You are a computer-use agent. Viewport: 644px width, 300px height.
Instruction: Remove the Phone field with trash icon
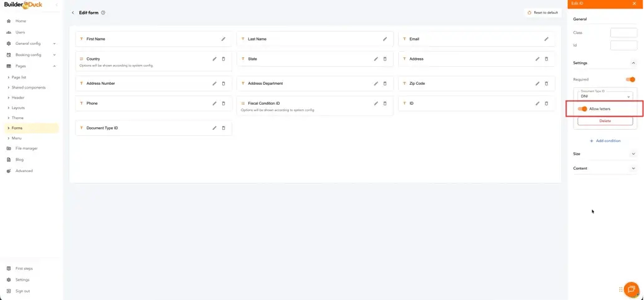pyautogui.click(x=223, y=103)
